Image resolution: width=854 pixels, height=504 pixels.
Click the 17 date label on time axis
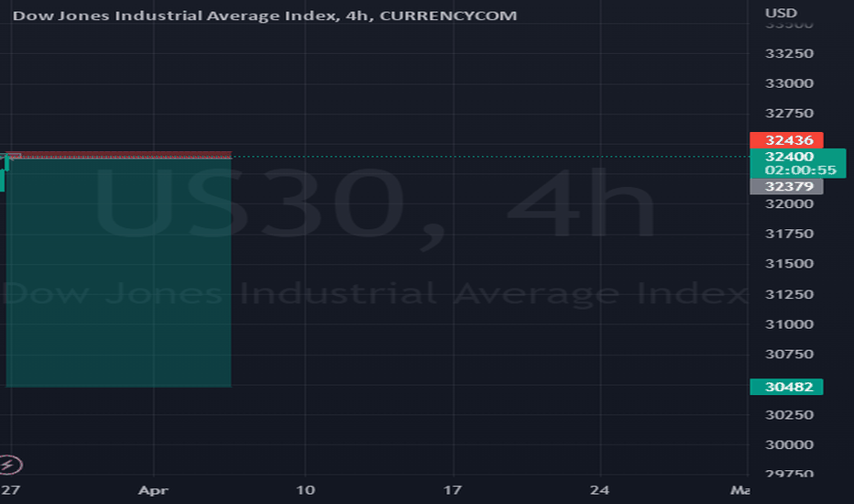(x=453, y=490)
